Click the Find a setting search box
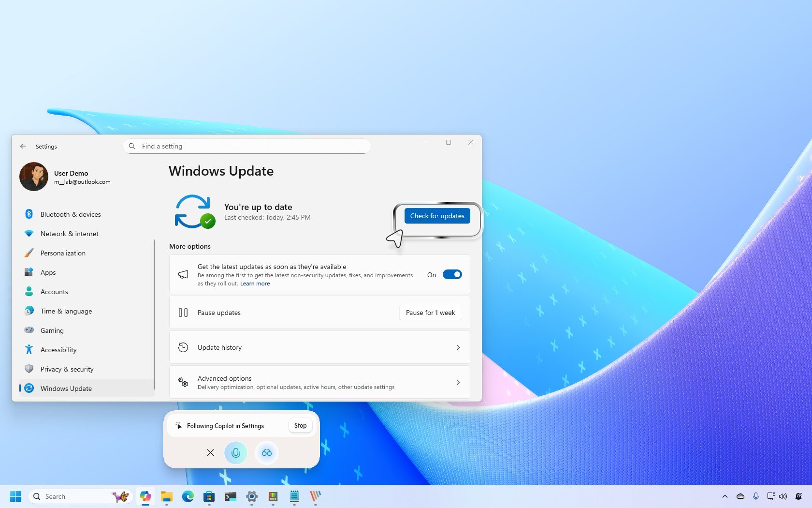 click(246, 146)
